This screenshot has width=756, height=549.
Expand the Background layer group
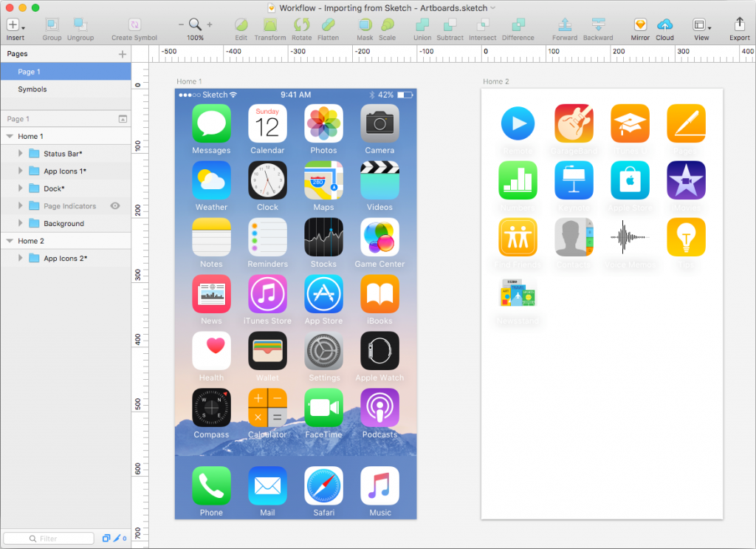tap(20, 223)
